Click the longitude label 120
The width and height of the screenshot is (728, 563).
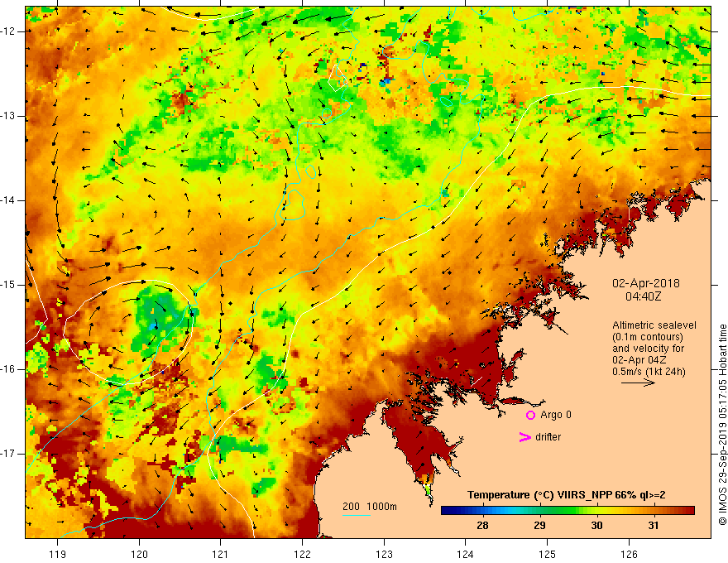click(x=139, y=554)
